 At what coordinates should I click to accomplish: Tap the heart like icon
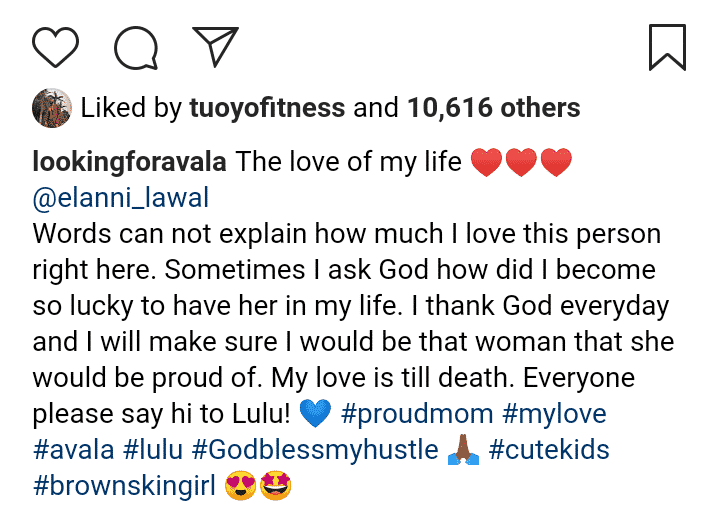click(x=56, y=46)
